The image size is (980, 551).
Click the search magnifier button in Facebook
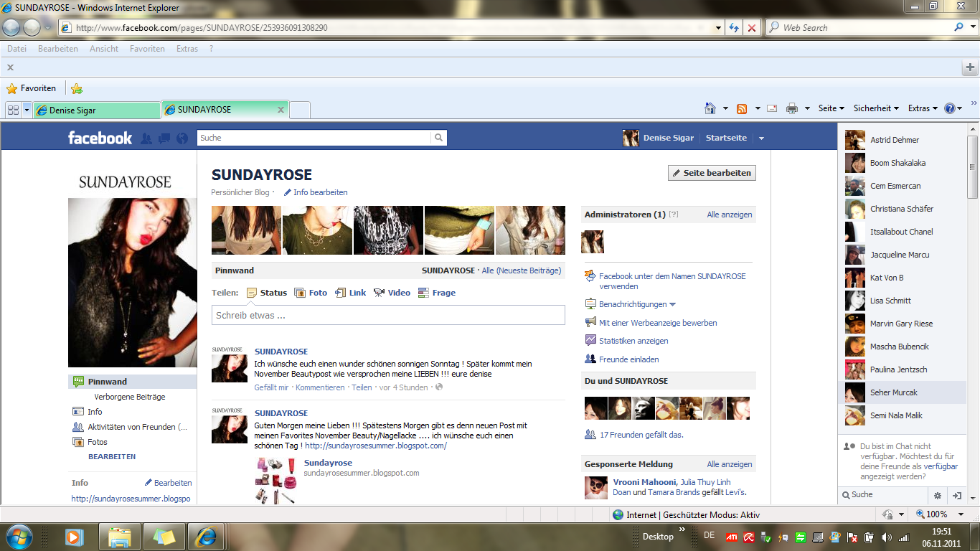tap(438, 138)
